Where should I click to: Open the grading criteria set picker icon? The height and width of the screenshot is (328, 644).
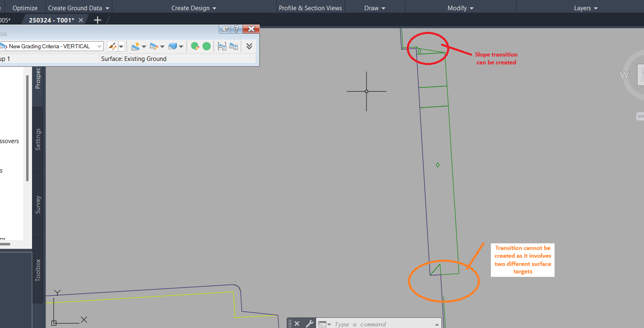coord(4,46)
